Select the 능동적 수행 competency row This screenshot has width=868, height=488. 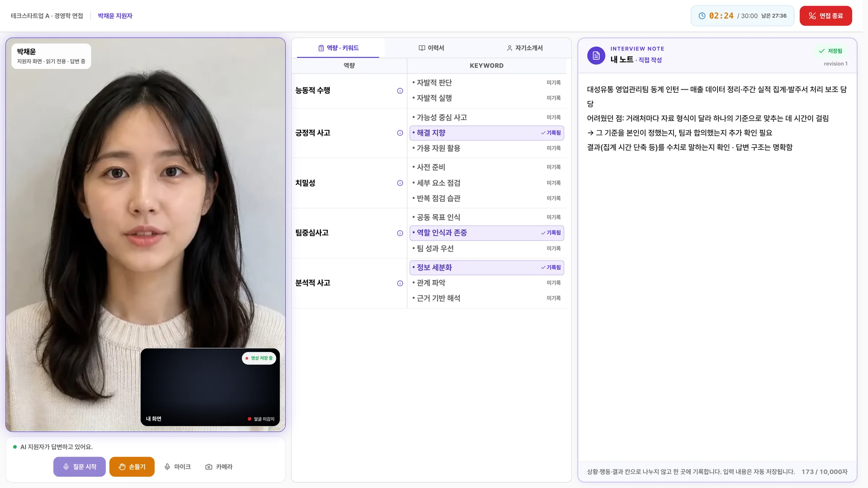pyautogui.click(x=349, y=91)
